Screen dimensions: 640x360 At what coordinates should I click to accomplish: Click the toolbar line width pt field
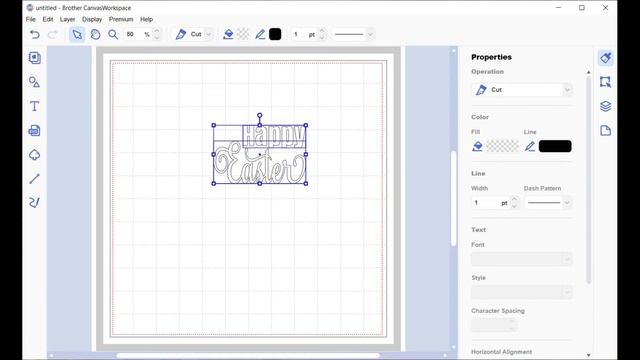click(304, 34)
